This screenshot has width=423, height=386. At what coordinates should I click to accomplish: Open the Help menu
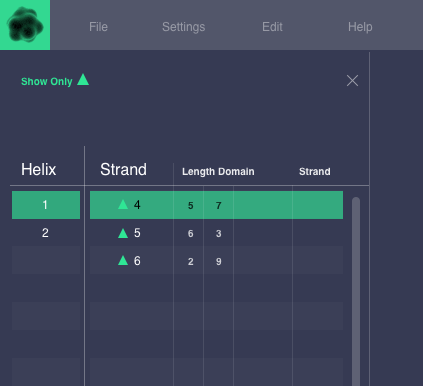click(x=360, y=27)
